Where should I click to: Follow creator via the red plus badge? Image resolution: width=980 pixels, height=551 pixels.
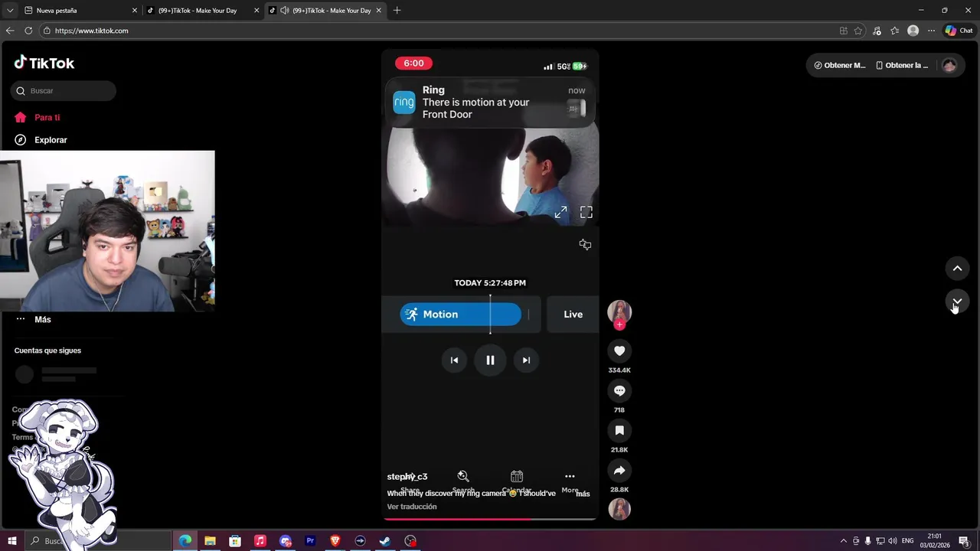click(619, 324)
